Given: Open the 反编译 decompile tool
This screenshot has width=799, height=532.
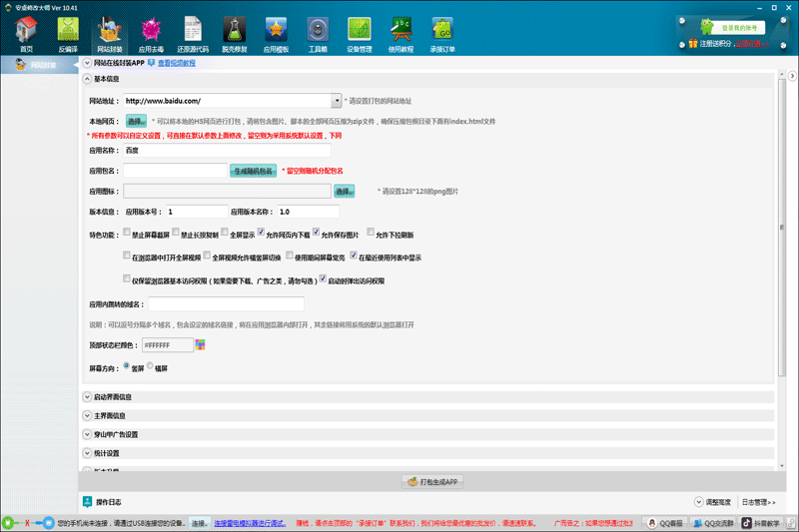Looking at the screenshot, I should 68,34.
